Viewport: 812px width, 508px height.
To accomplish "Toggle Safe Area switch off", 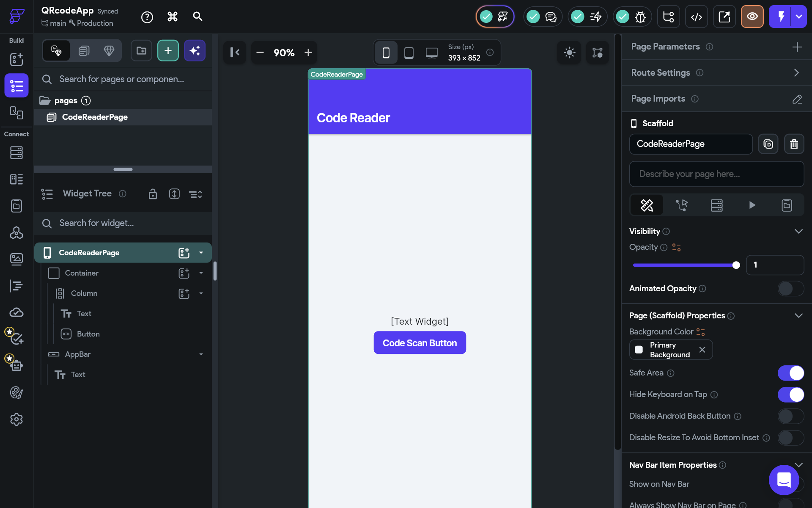I will point(790,373).
